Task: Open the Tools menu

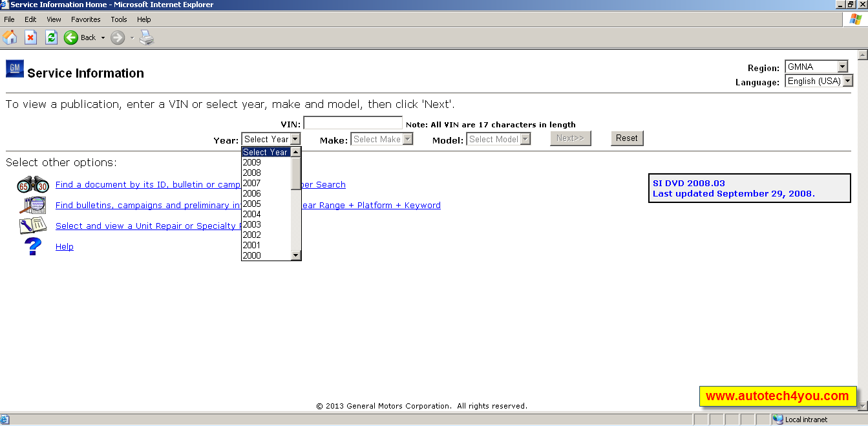Action: point(119,19)
